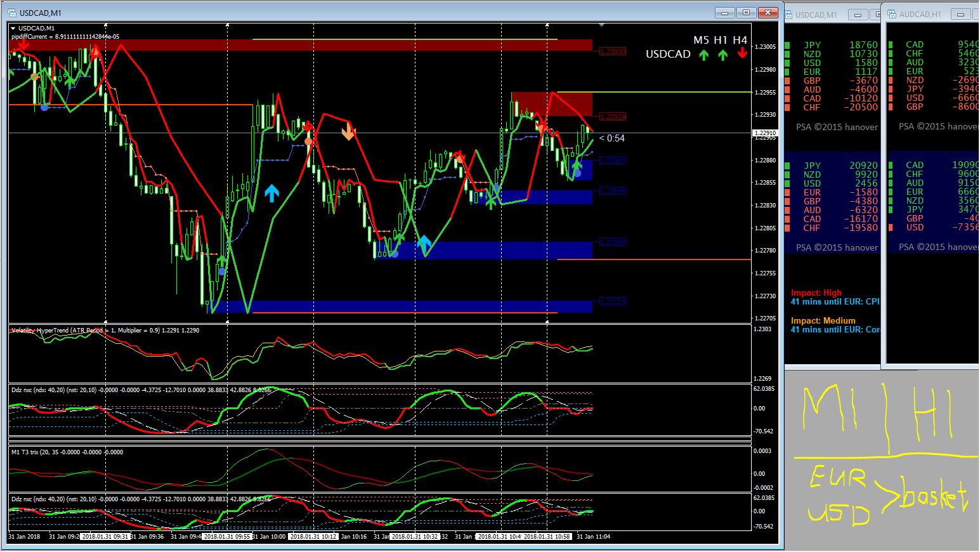Click the 'Impact: Medium' news alert text
The image size is (980, 552).
point(823,320)
